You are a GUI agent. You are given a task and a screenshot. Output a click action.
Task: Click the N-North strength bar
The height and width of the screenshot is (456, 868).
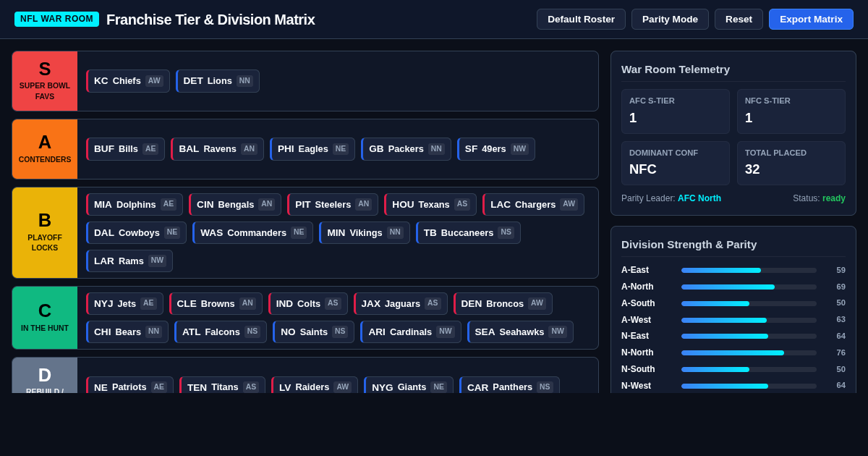(x=749, y=352)
